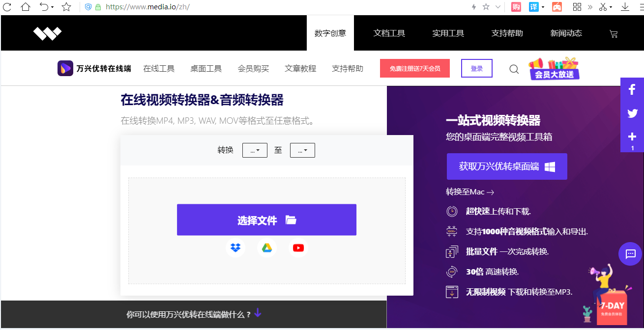Viewport: 644px width, 330px height.
Task: Click the 登录 button
Action: [x=476, y=68]
